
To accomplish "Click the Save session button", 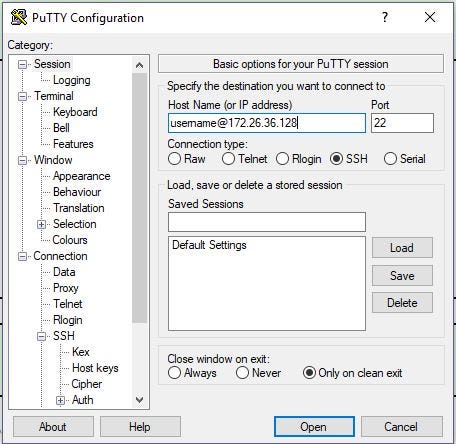I will [402, 276].
